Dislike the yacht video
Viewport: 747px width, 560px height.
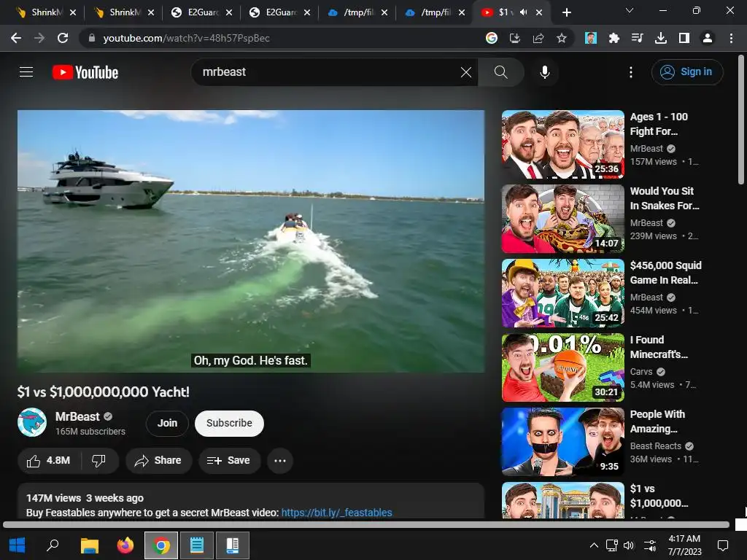coord(98,461)
